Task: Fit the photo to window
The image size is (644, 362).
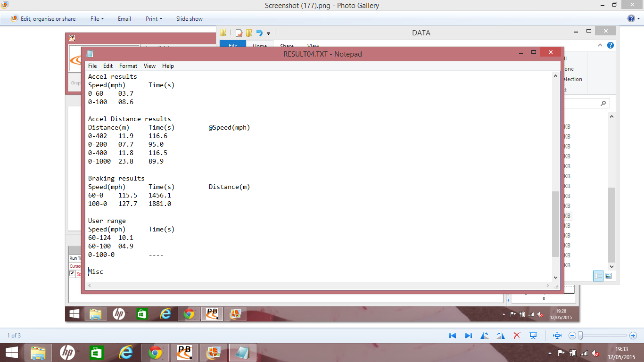Action: pos(557,336)
